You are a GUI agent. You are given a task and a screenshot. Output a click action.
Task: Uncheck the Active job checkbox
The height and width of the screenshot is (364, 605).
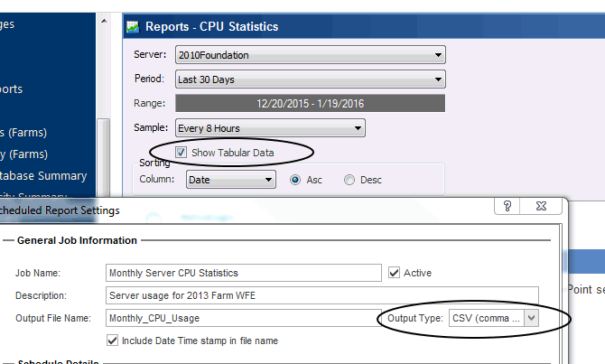[394, 272]
